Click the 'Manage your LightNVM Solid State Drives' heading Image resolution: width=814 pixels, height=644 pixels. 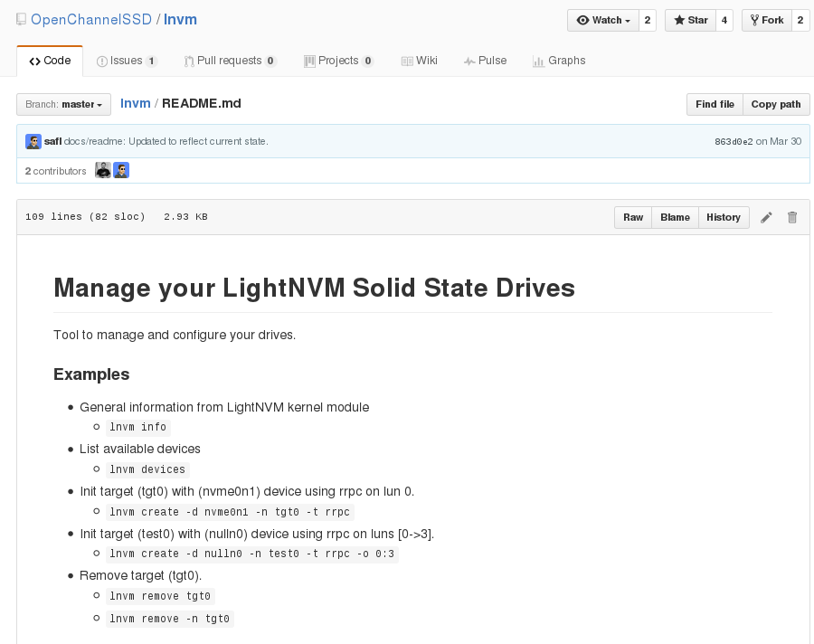click(314, 288)
